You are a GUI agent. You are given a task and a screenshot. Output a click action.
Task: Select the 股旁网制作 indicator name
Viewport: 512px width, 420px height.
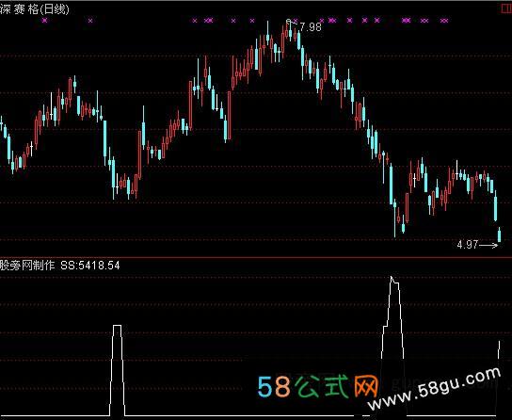27,266
